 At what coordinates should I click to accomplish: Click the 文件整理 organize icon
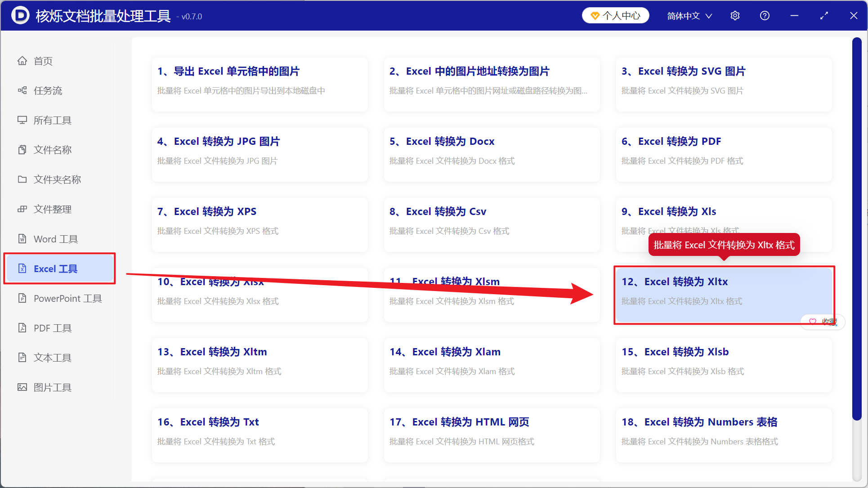(22, 209)
